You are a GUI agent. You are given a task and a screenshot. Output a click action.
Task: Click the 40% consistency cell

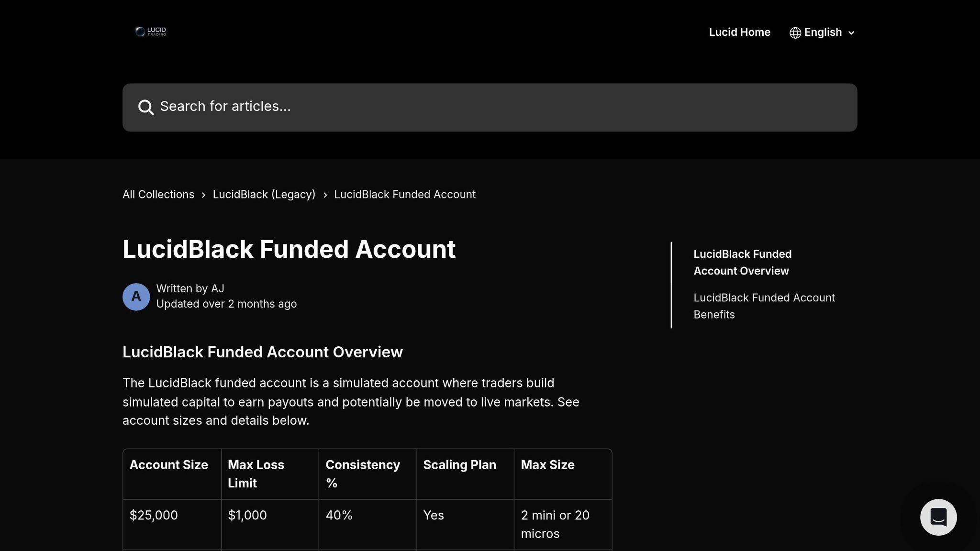339,516
